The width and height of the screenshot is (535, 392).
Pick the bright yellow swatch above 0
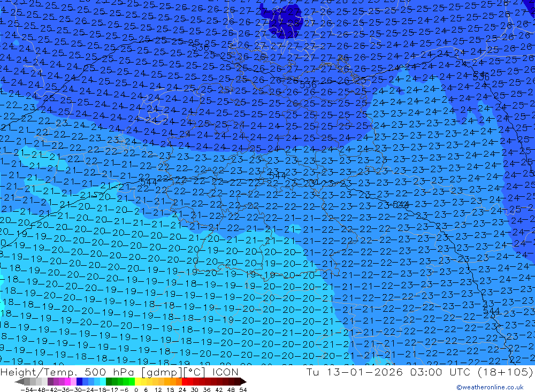137,382
